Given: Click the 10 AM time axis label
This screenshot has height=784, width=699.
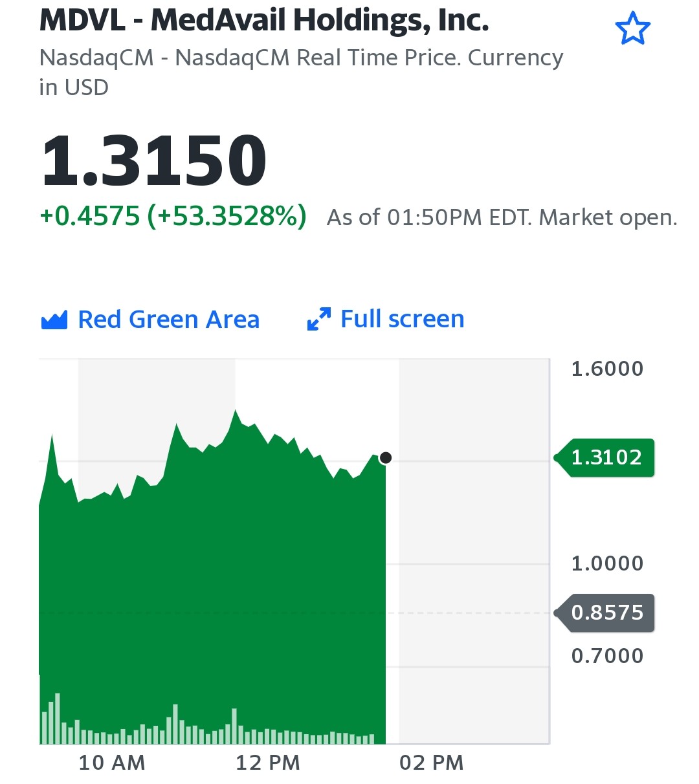Looking at the screenshot, I should point(112,763).
